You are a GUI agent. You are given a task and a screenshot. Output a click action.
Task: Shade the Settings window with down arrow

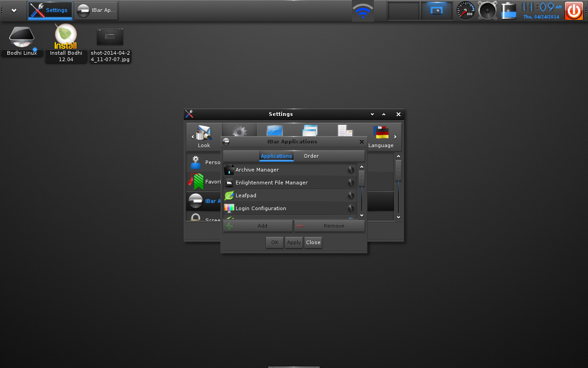(x=373, y=114)
